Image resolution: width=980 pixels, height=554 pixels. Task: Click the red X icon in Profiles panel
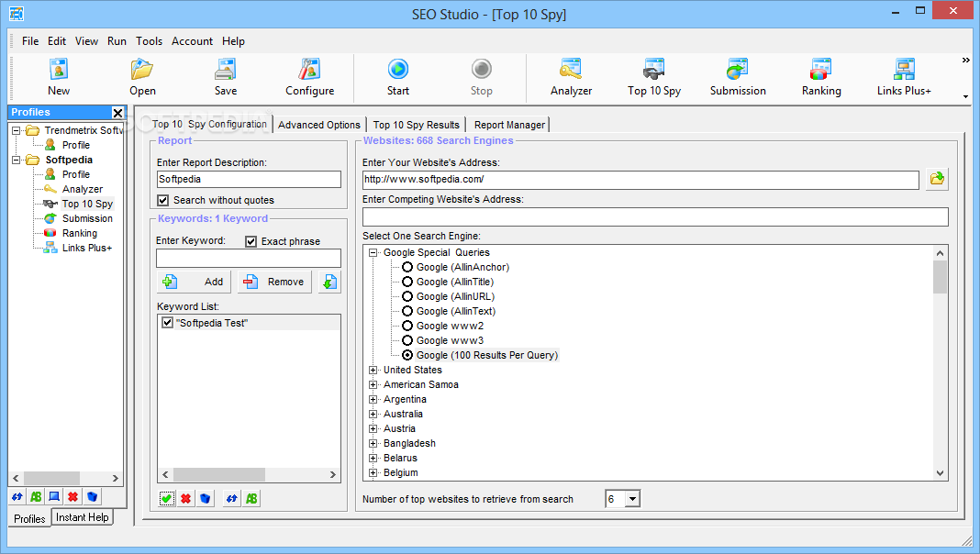click(73, 496)
